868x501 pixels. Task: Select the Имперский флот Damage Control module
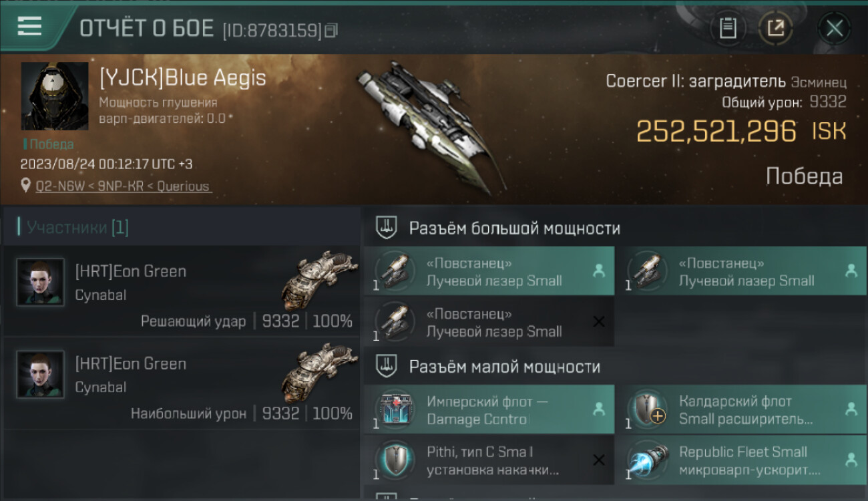click(489, 409)
